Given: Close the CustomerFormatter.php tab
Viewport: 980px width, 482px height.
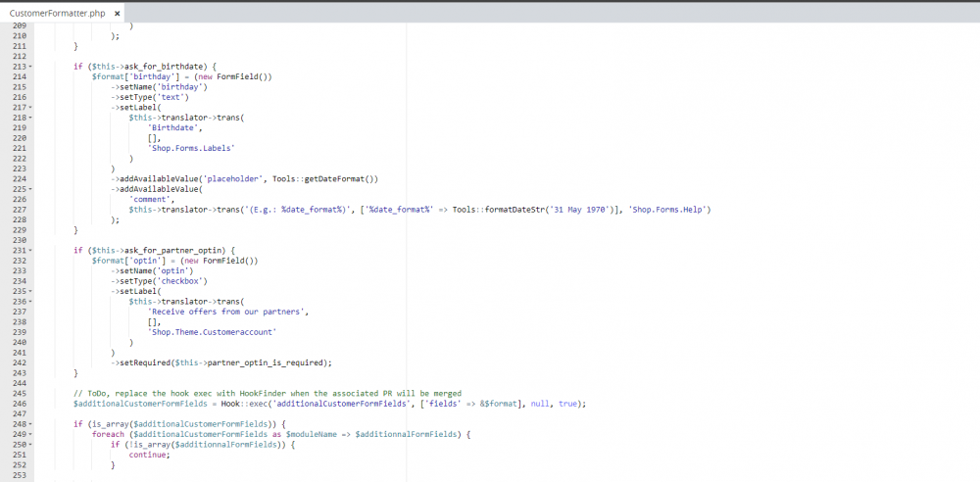Looking at the screenshot, I should 117,13.
